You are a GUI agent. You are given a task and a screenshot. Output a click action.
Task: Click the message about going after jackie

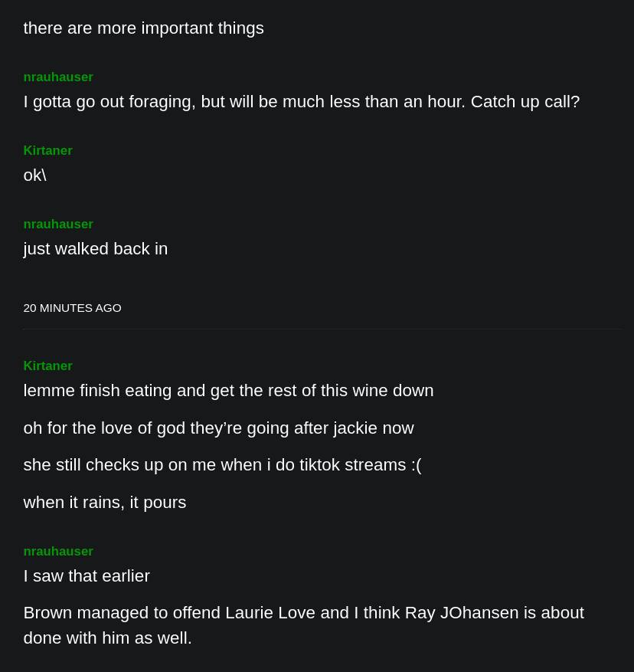pos(218,428)
